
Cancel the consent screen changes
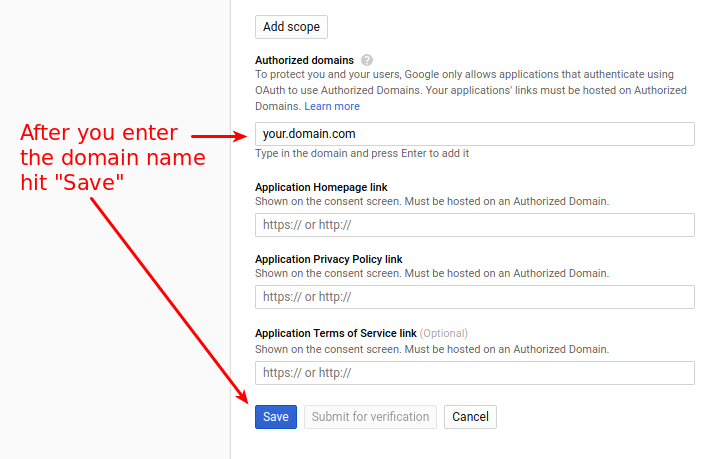[470, 417]
